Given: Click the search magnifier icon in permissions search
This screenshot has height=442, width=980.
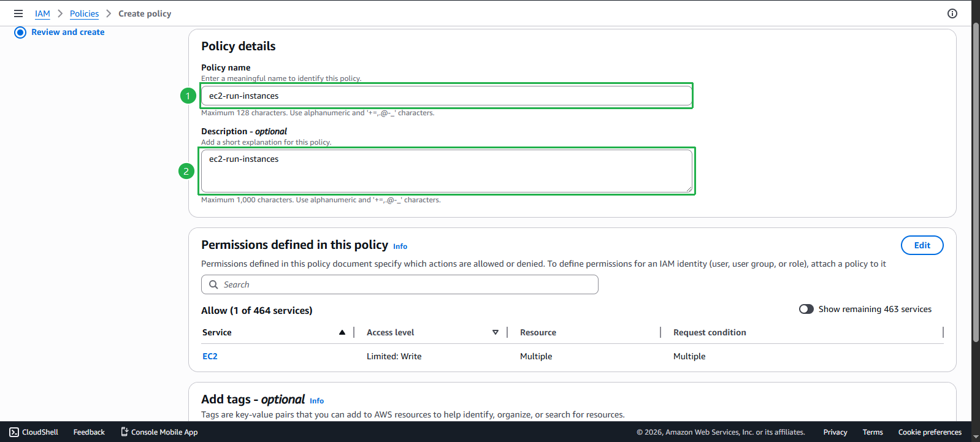Looking at the screenshot, I should (213, 284).
